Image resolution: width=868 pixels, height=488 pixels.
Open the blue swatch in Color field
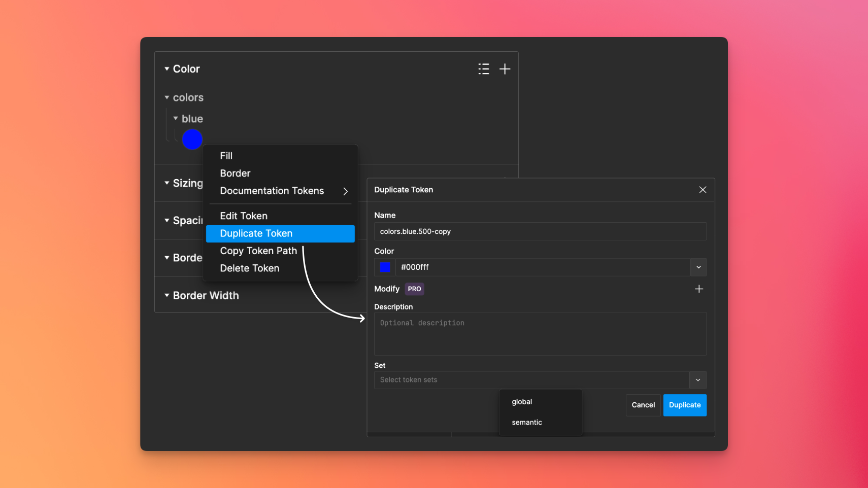click(x=385, y=267)
